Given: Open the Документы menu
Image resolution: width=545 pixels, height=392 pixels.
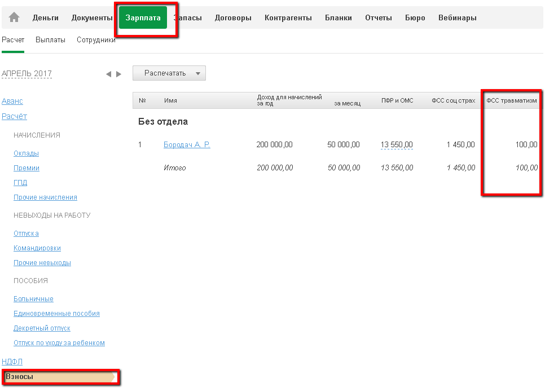Looking at the screenshot, I should (92, 17).
